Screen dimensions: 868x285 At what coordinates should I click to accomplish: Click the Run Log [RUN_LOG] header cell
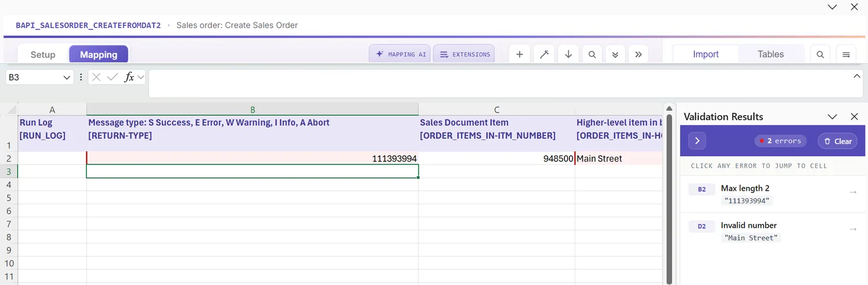[52, 134]
